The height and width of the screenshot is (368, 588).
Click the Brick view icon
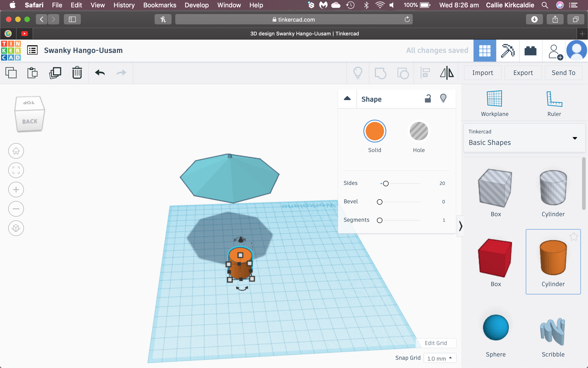pos(531,51)
